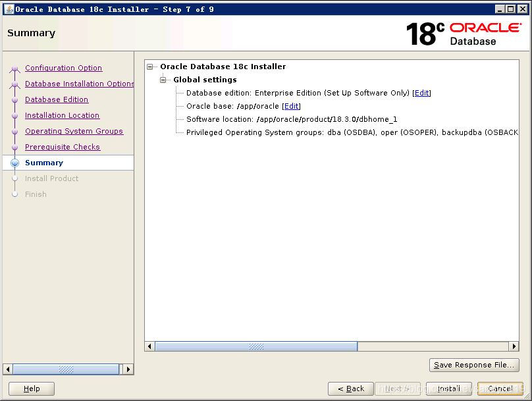Select the Summary step in sidebar
Viewport: 532px width, 401px height.
tap(44, 163)
